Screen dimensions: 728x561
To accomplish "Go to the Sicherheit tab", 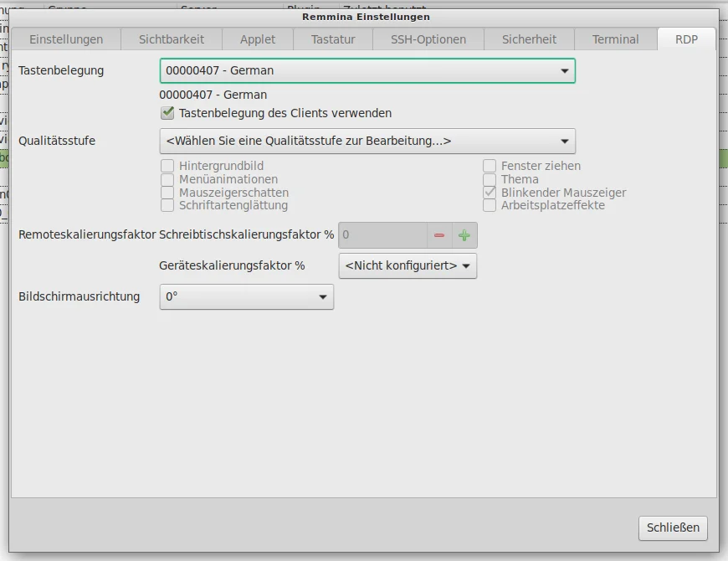I will coord(529,39).
